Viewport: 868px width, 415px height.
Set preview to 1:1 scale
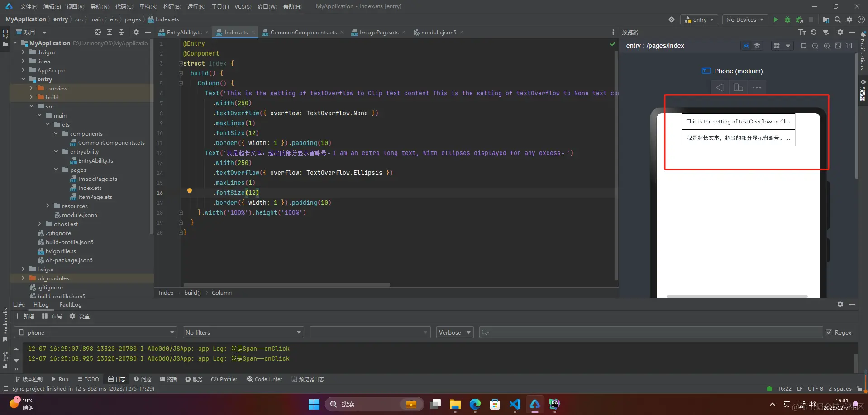pyautogui.click(x=849, y=46)
